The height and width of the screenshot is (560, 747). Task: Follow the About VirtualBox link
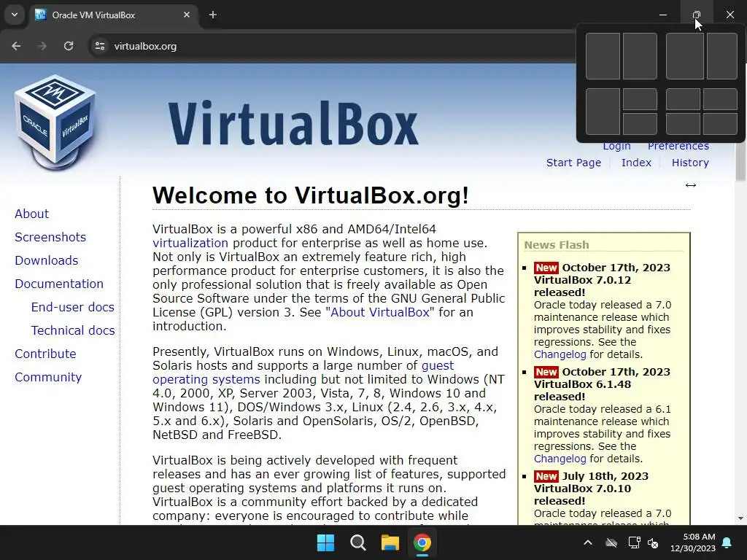pyautogui.click(x=379, y=312)
